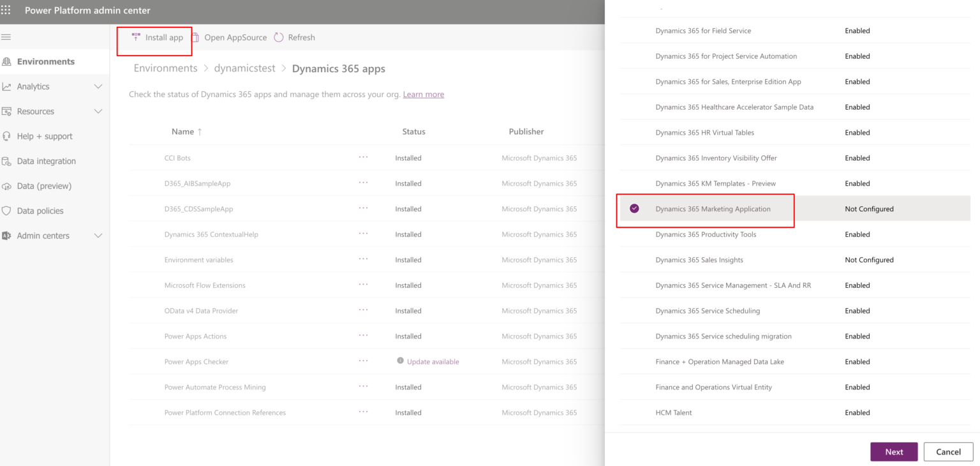This screenshot has width=980, height=466.
Task: Click Cancel to dismiss the panel
Action: pos(948,451)
